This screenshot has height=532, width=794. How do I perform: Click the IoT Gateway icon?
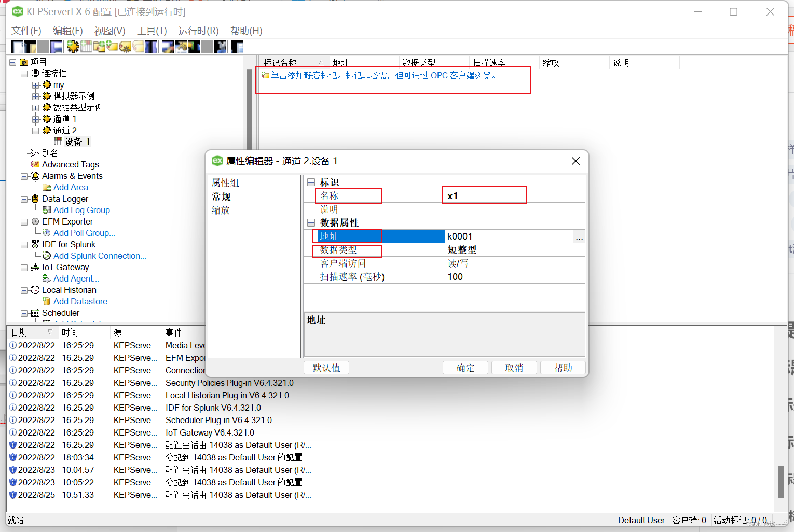[x=35, y=267]
